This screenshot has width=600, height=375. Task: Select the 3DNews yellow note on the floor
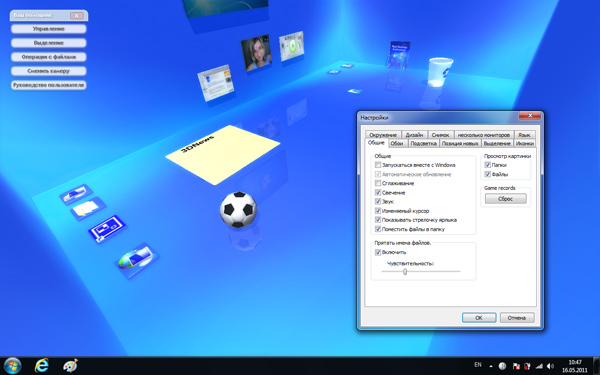pyautogui.click(x=222, y=155)
